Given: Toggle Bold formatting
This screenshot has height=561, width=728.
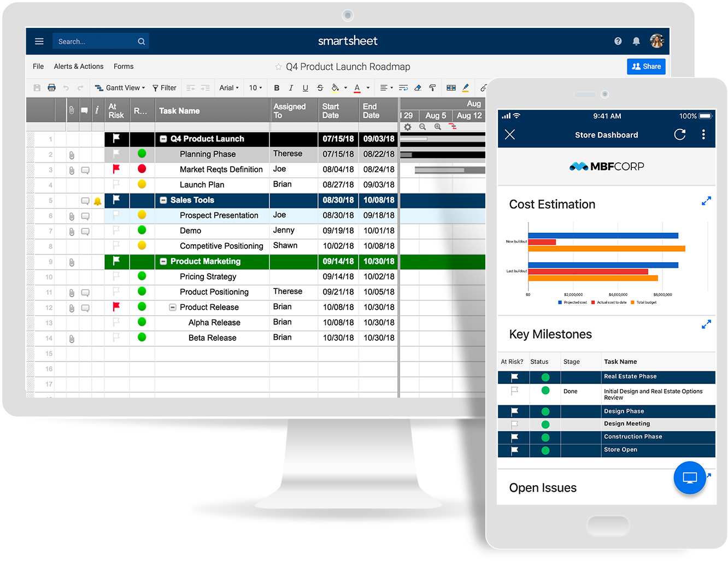Looking at the screenshot, I should 277,88.
